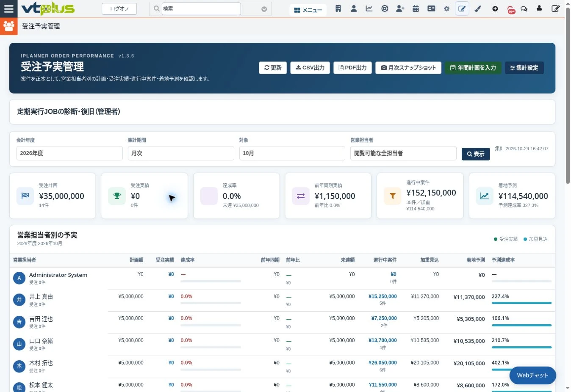Open the メニュー menu
Image resolution: width=571 pixels, height=392 pixels.
pos(308,10)
